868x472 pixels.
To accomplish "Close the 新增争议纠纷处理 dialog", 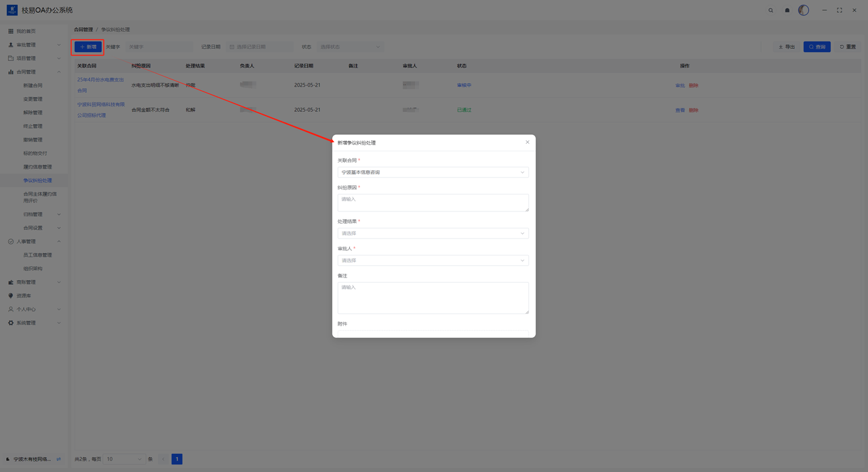I will coord(528,142).
